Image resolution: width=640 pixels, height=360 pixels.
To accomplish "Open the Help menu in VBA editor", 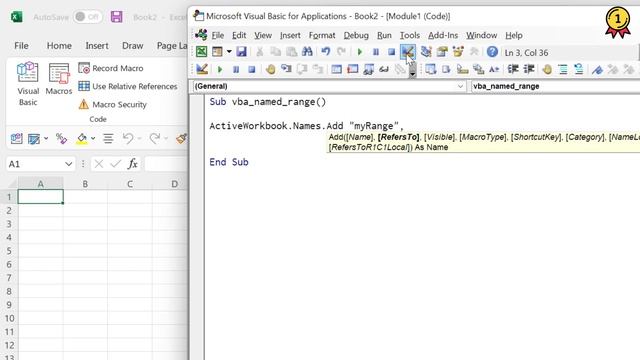I will click(514, 36).
